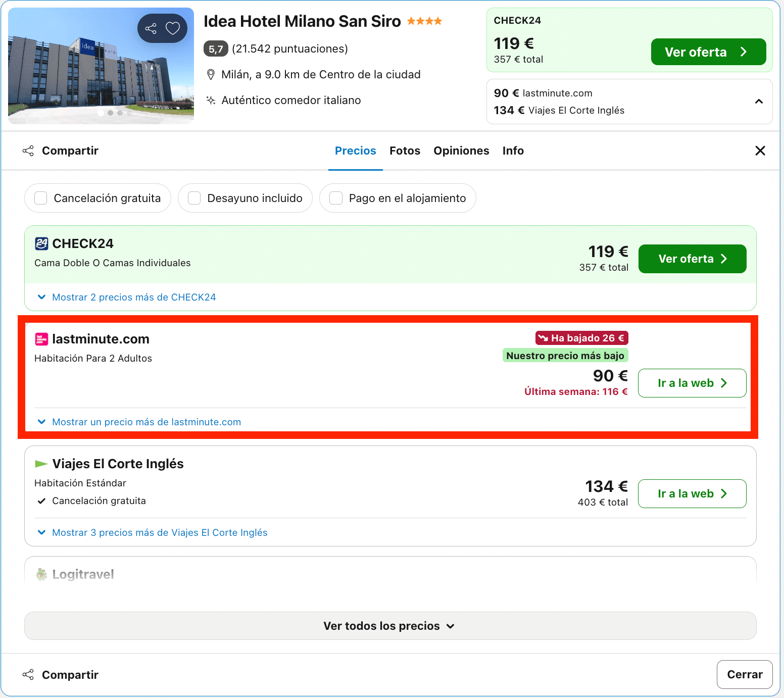Click Ver oferta in the CHECK24 row
This screenshot has width=784, height=698.
point(693,259)
